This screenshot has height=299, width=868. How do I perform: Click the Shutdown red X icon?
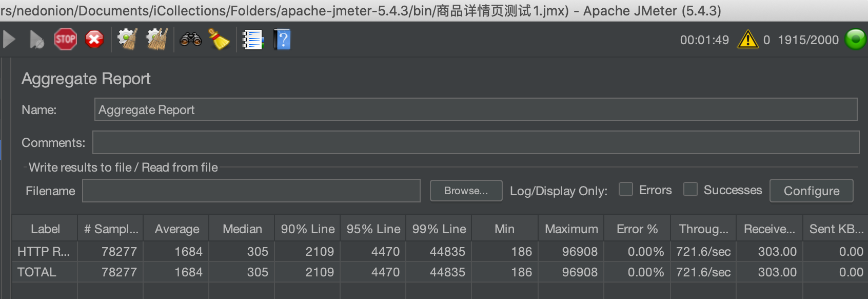coord(94,40)
